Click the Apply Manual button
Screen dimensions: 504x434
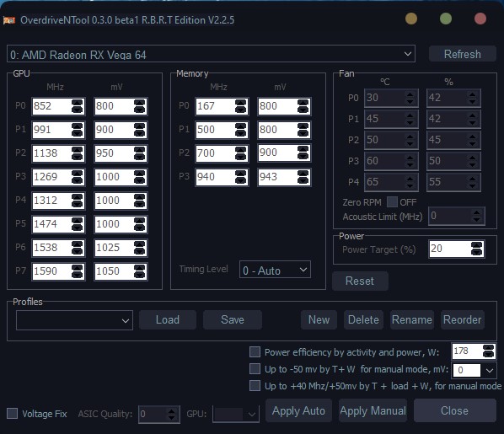373,410
